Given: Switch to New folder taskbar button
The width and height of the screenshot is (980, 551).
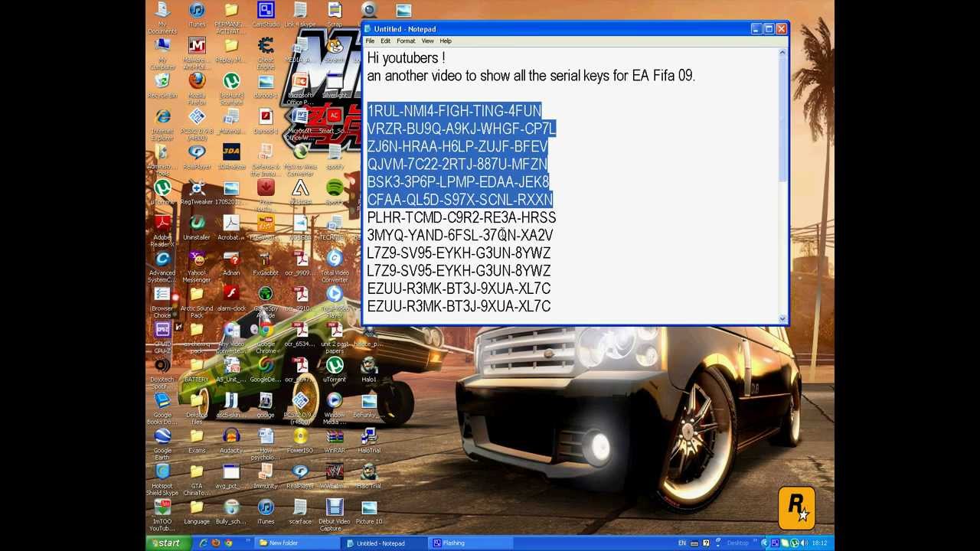Looking at the screenshot, I should pyautogui.click(x=297, y=543).
